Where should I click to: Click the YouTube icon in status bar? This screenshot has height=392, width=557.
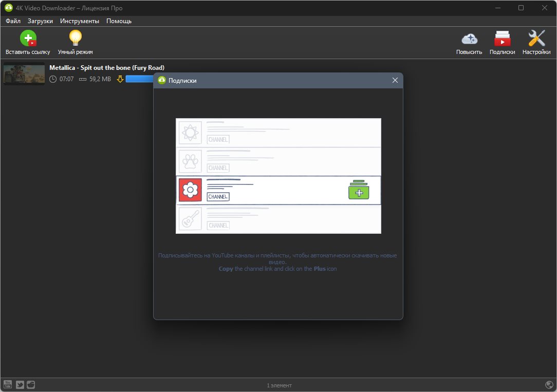pyautogui.click(x=8, y=384)
